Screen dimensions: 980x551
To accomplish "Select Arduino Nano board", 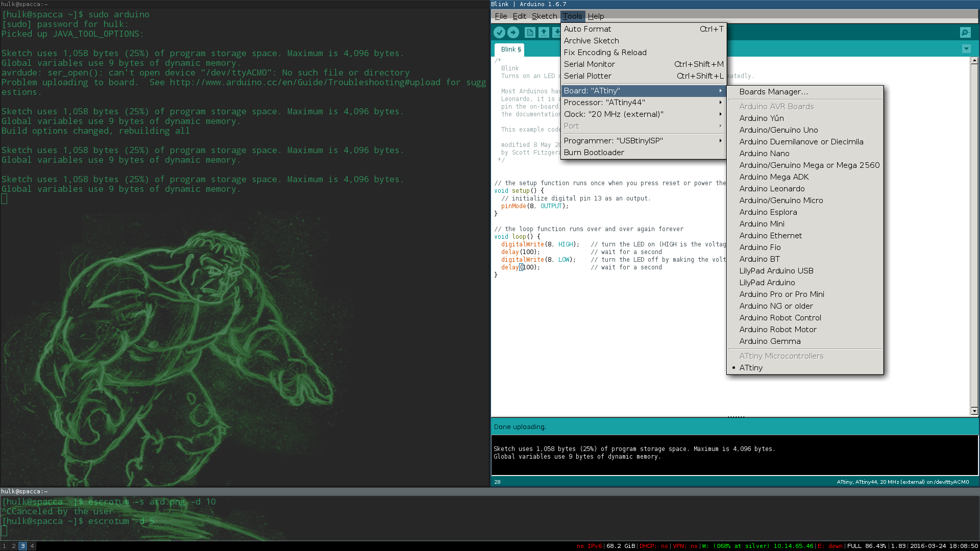I will point(805,154).
